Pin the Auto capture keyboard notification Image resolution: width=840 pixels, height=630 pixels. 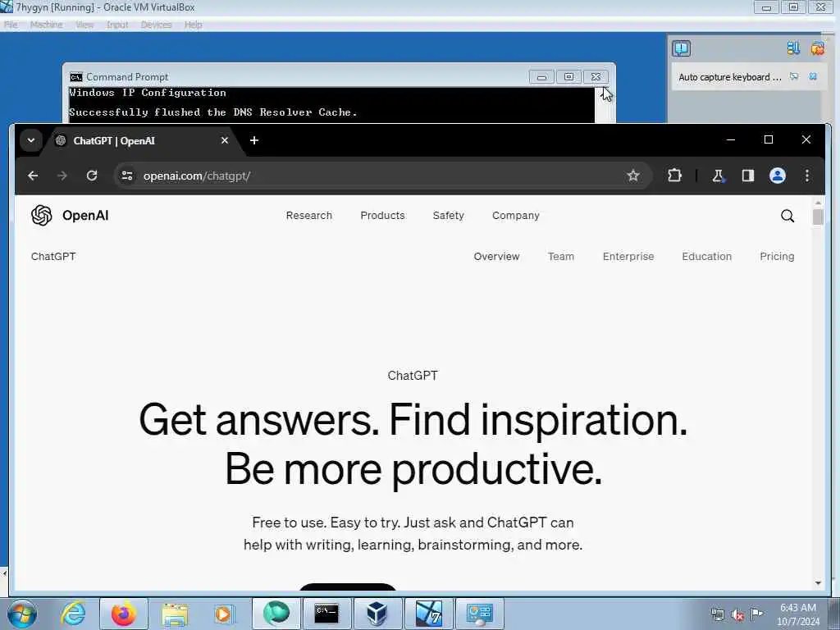click(794, 76)
